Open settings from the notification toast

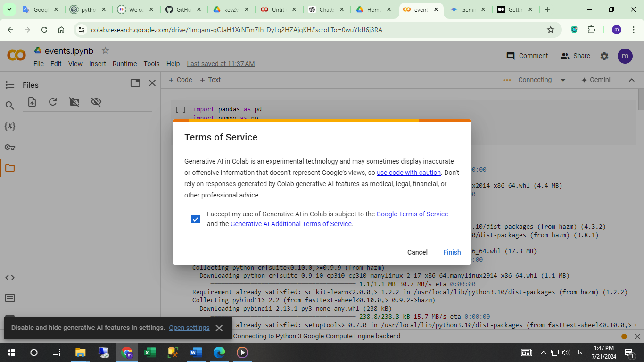189,328
